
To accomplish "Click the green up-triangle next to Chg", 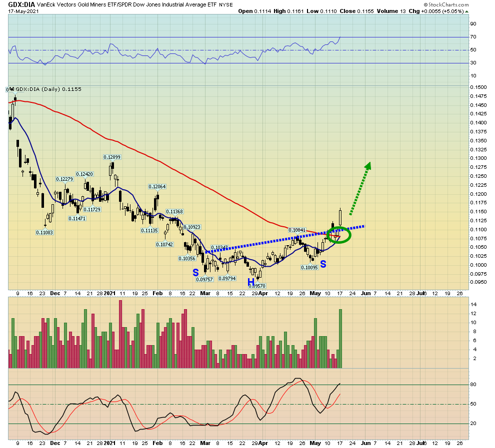I will pos(467,10).
